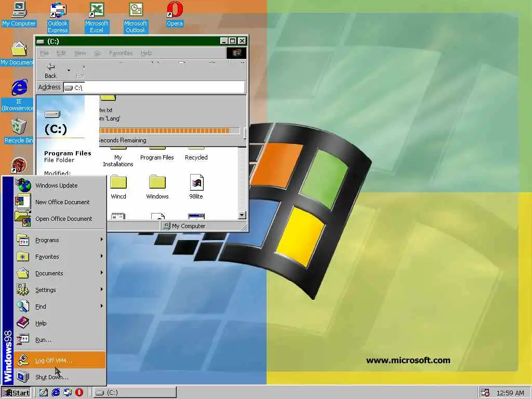Click the drive icon in C: title bar
The width and height of the screenshot is (532, 399).
point(41,42)
